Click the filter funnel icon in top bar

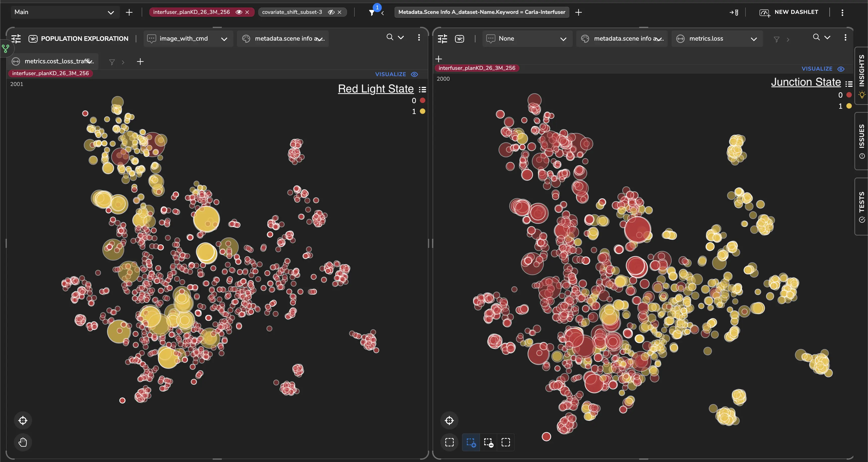(371, 12)
